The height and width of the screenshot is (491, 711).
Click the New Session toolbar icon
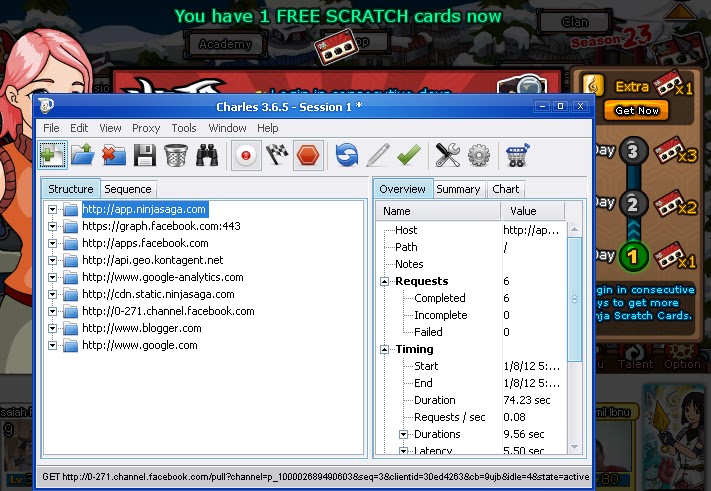pyautogui.click(x=53, y=155)
